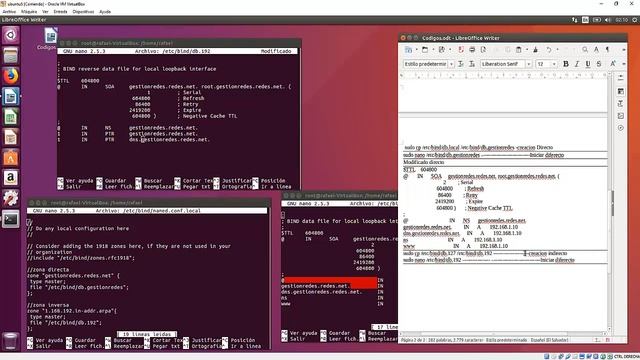
Task: Focus the named.conf.local terminal title bar
Action: tap(149, 202)
